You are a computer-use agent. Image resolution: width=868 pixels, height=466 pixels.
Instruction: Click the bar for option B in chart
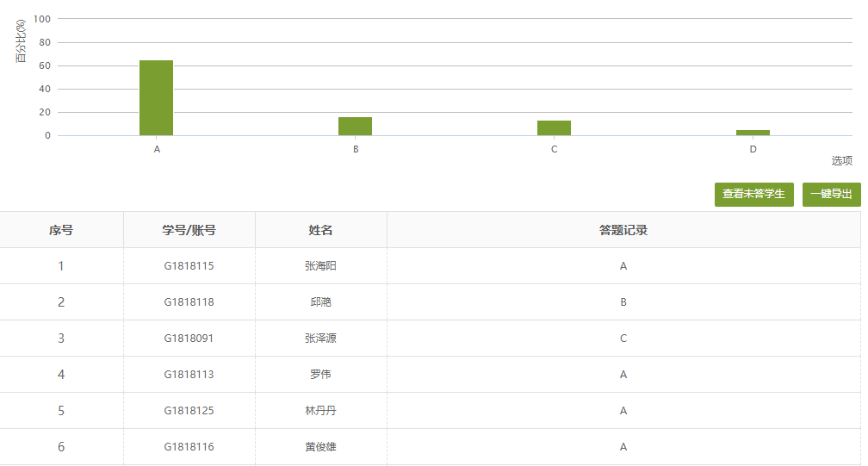(x=355, y=127)
